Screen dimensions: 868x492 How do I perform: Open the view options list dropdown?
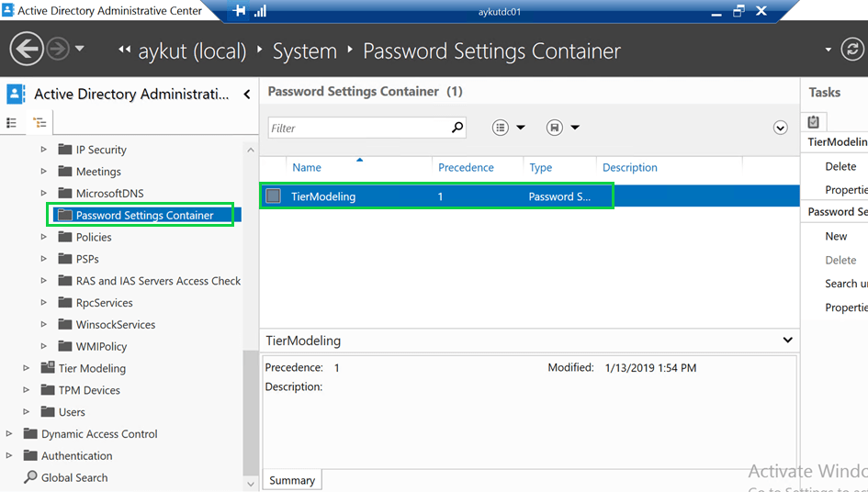(508, 128)
